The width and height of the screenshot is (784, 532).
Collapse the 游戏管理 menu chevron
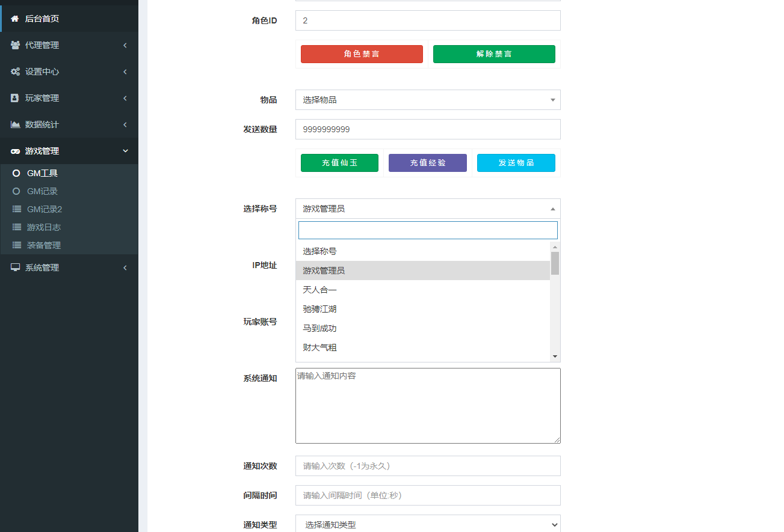coord(125,151)
